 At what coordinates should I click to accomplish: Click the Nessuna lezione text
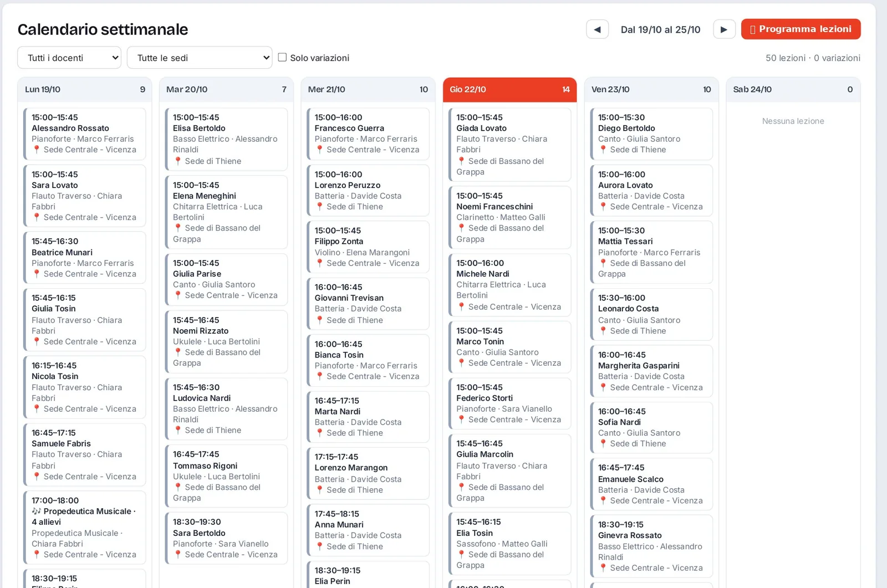pyautogui.click(x=793, y=121)
